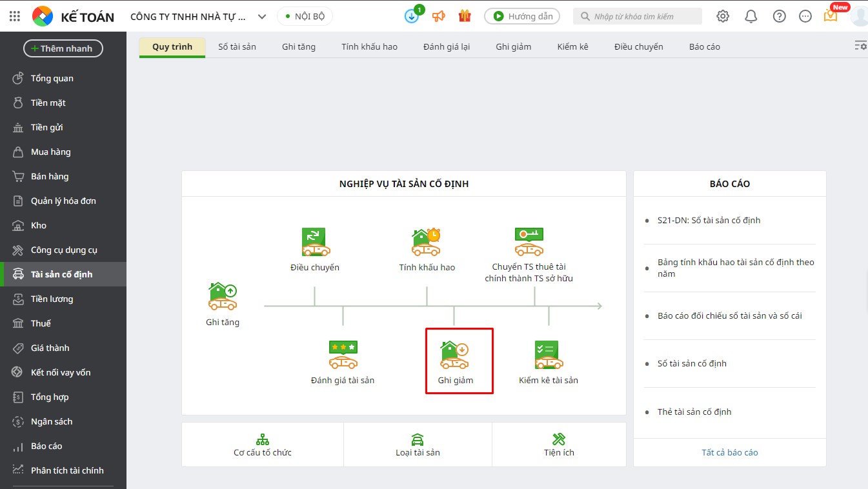Switch to the Điều chuyển tab
This screenshot has height=489, width=868.
pyautogui.click(x=639, y=47)
